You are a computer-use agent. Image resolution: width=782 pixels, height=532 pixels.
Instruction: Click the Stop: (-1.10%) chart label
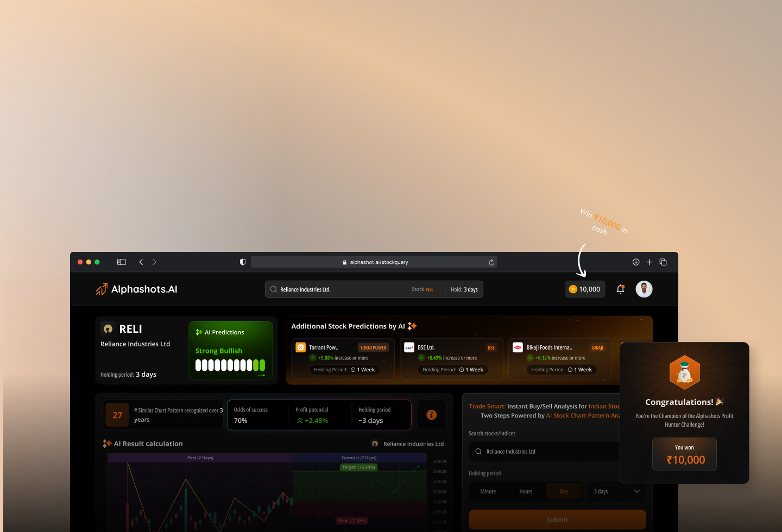point(352,521)
